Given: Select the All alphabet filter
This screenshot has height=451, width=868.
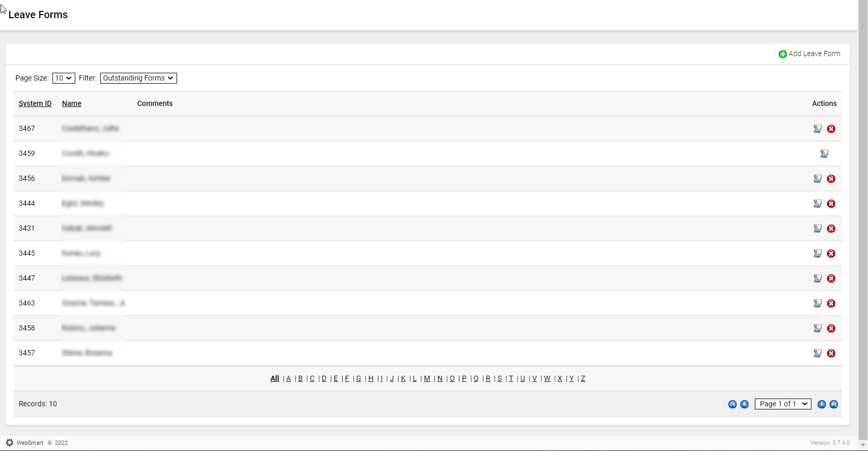Looking at the screenshot, I should point(275,379).
